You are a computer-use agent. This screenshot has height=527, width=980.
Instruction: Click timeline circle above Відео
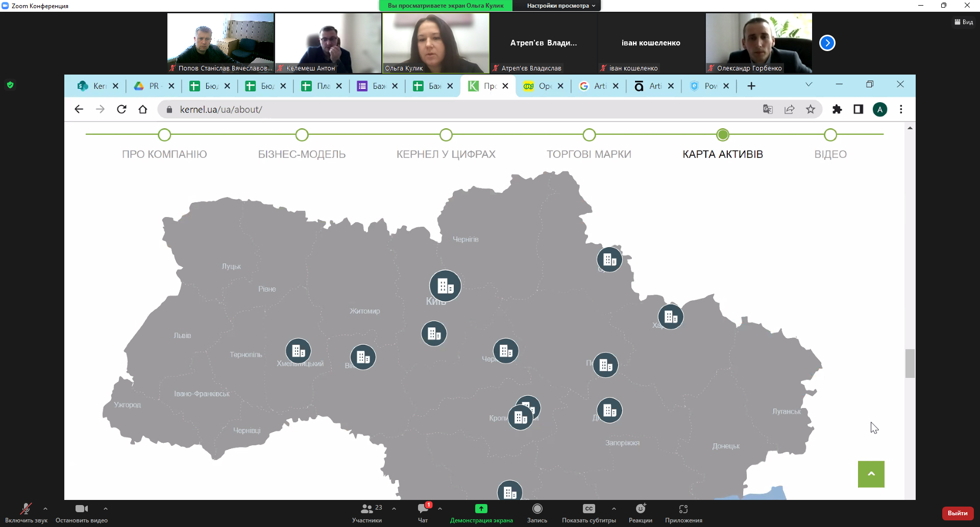(830, 135)
